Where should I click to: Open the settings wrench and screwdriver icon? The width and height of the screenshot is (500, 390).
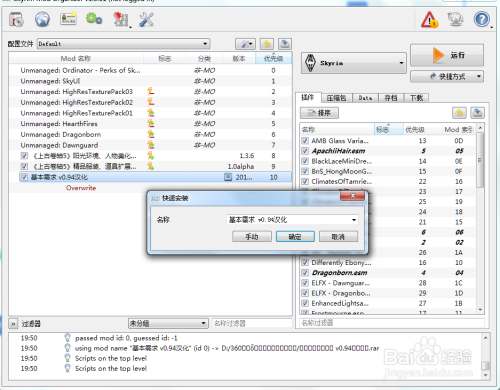(x=146, y=19)
